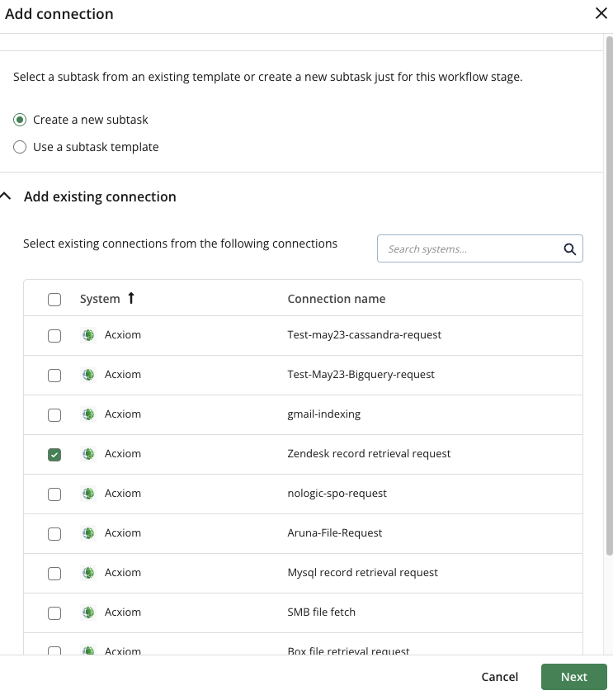Viewport: 613px width, 700px height.
Task: Click the Acxiom icon next to SMB file fetch
Action: pyautogui.click(x=87, y=612)
